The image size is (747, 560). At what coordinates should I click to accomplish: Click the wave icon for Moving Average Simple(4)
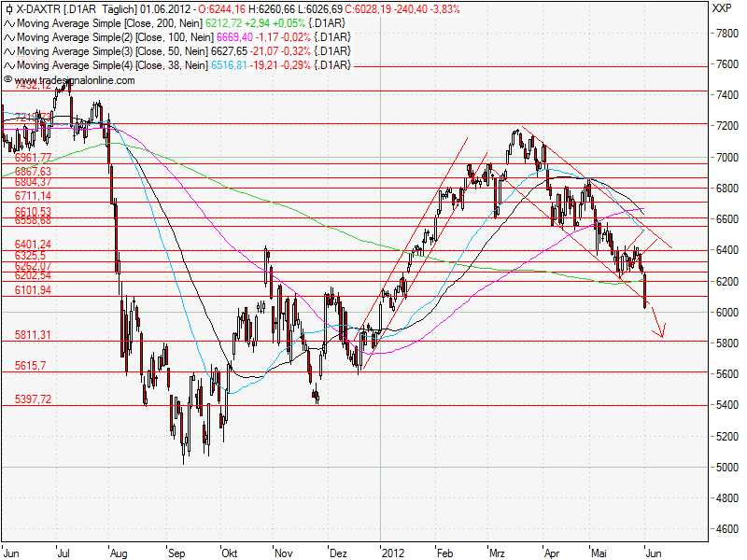tap(10, 65)
